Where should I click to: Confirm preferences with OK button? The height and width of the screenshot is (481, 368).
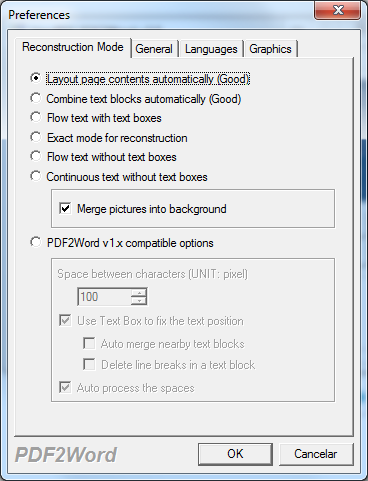(x=235, y=454)
